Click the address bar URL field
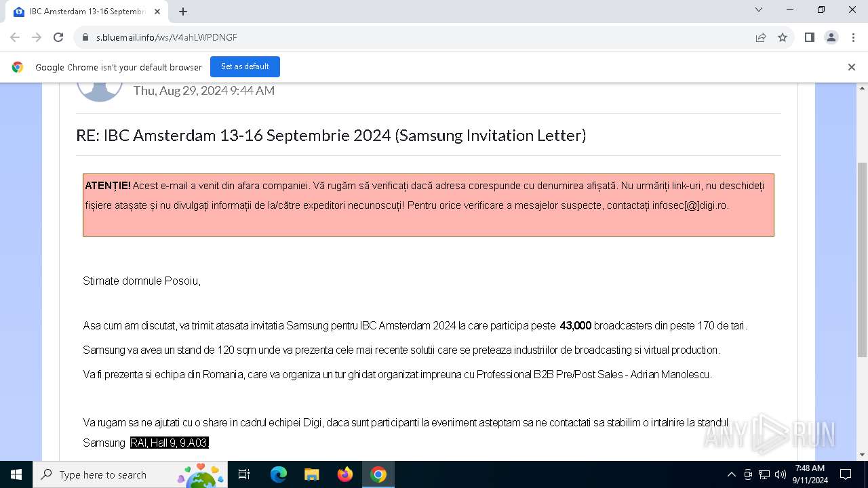Screen dimensions: 868x488 click(420, 37)
